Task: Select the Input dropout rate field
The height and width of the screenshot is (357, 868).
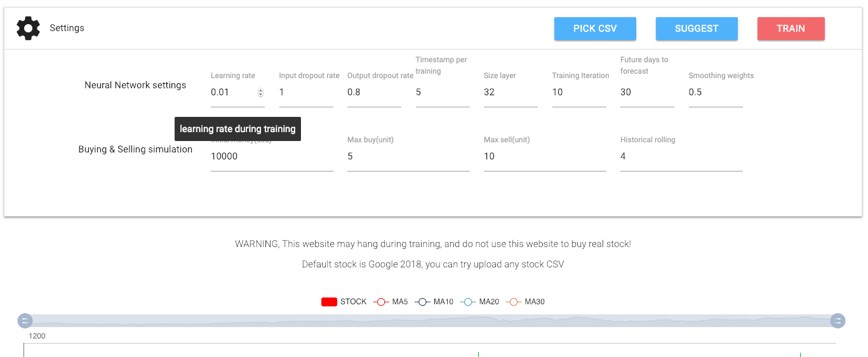Action: tap(305, 93)
